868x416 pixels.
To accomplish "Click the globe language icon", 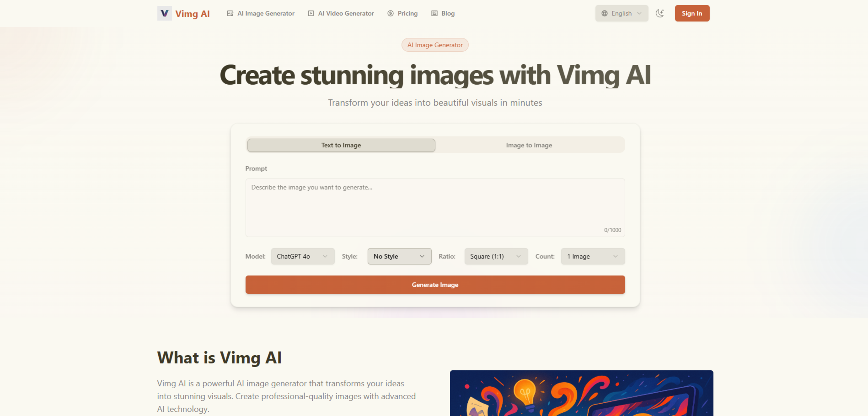I will tap(604, 14).
